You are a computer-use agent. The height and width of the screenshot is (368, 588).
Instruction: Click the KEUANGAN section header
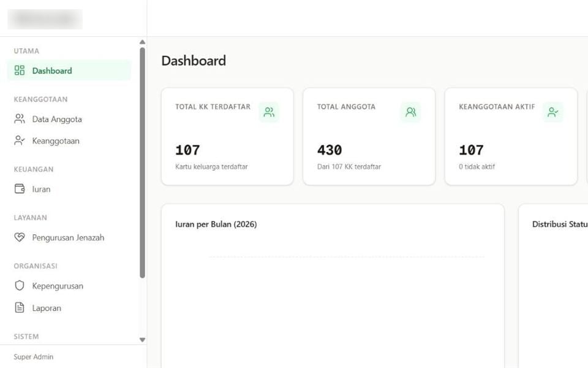pyautogui.click(x=33, y=169)
